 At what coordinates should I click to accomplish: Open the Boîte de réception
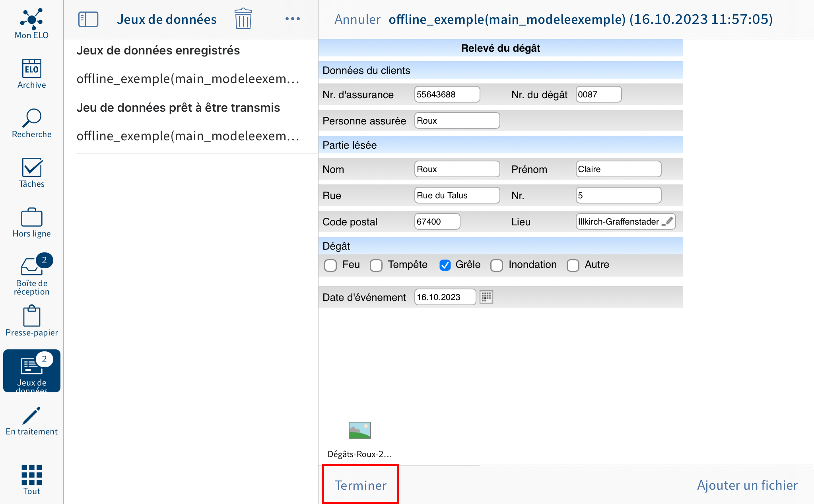(31, 276)
